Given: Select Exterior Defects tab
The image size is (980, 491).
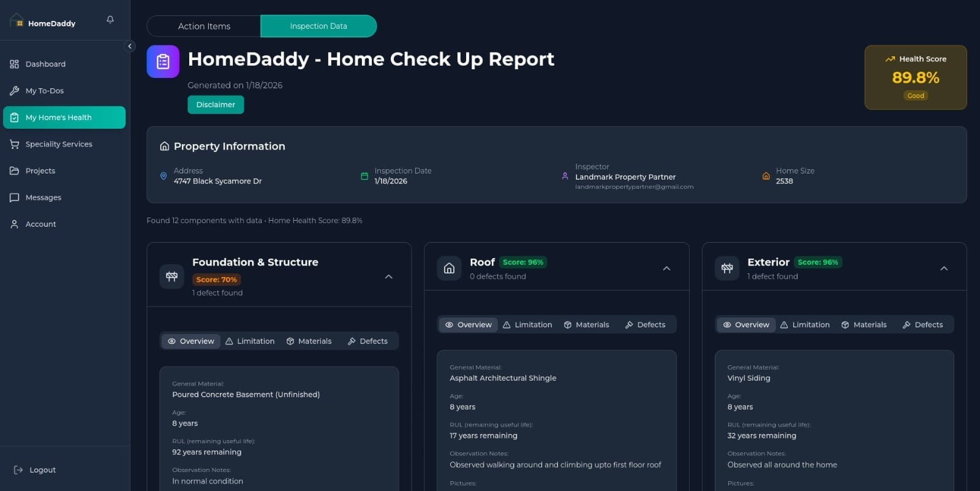Looking at the screenshot, I should [x=922, y=325].
